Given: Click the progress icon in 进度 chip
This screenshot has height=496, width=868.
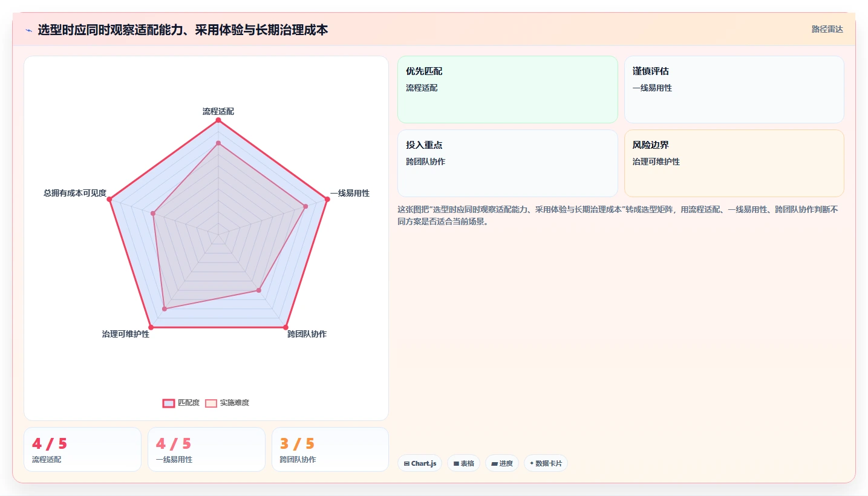Looking at the screenshot, I should point(494,464).
